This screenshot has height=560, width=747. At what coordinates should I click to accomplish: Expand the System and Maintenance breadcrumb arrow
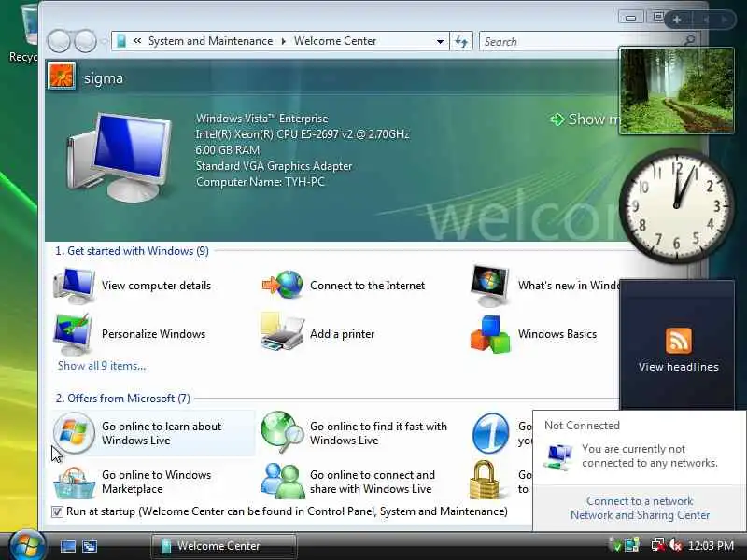(x=284, y=41)
